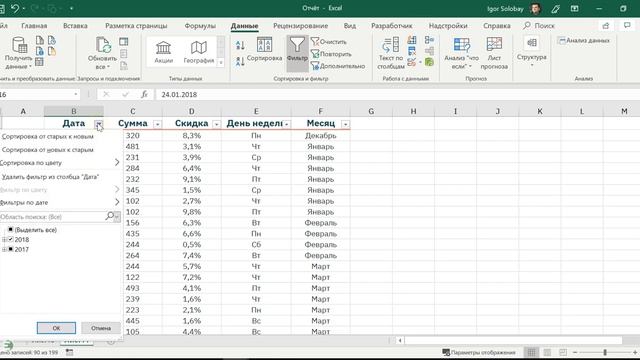Open the Name Box dropdown arrow

tap(76, 94)
